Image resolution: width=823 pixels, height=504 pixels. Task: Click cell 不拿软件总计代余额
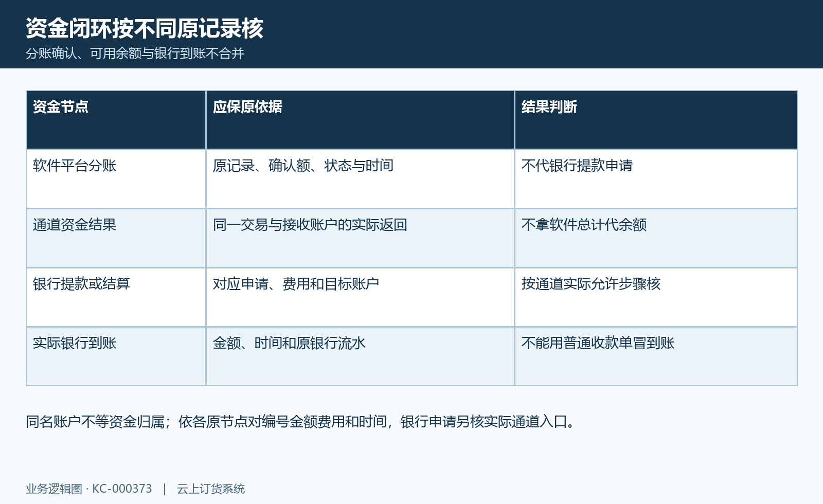click(x=656, y=238)
